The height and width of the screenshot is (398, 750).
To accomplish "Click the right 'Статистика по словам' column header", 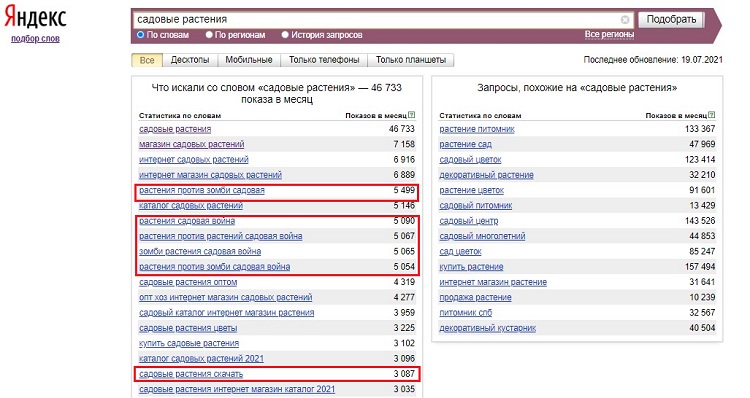I will tap(480, 115).
